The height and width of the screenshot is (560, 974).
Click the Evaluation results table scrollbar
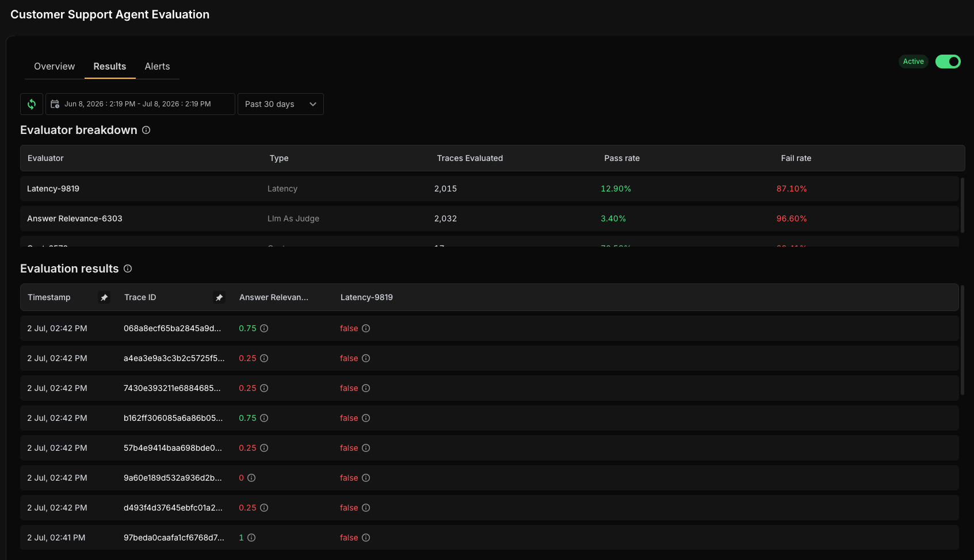[962, 340]
